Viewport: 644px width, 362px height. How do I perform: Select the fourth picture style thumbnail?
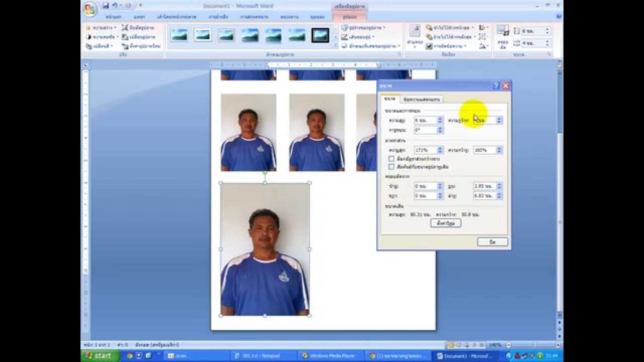(x=250, y=35)
